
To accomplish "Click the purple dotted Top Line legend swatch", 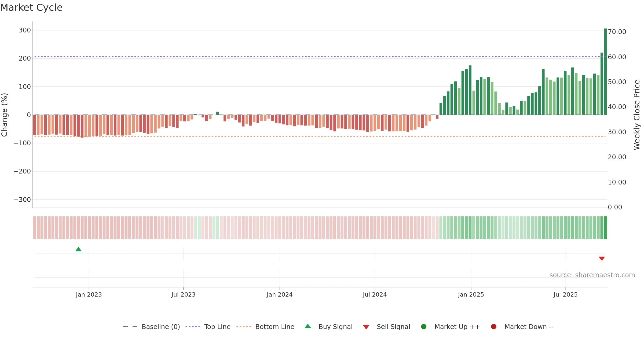I will pos(193,327).
